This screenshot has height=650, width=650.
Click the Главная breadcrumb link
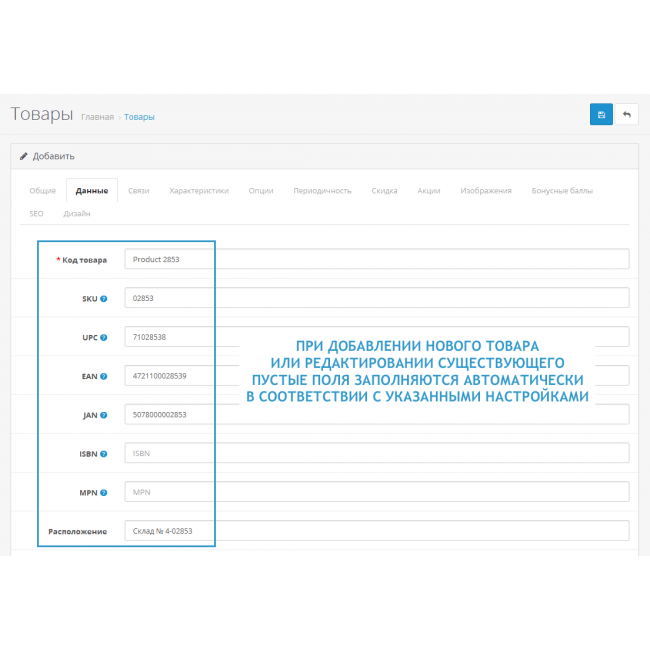[x=97, y=117]
